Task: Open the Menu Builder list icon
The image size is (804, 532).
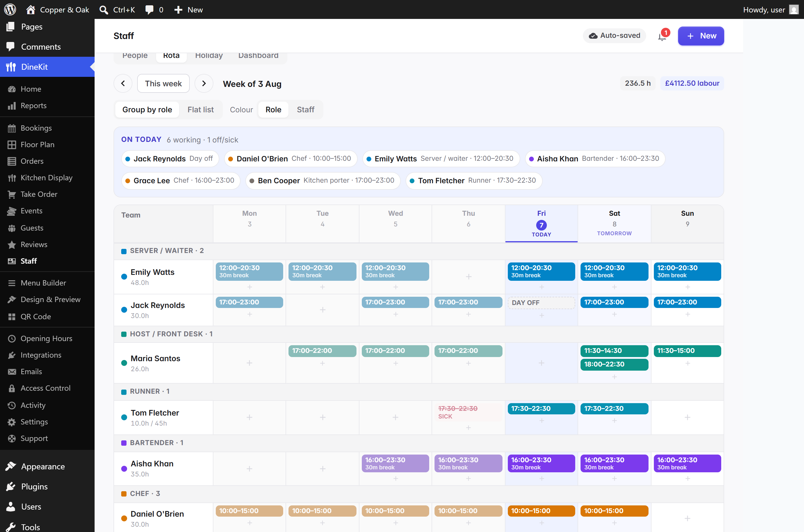Action: [12, 283]
